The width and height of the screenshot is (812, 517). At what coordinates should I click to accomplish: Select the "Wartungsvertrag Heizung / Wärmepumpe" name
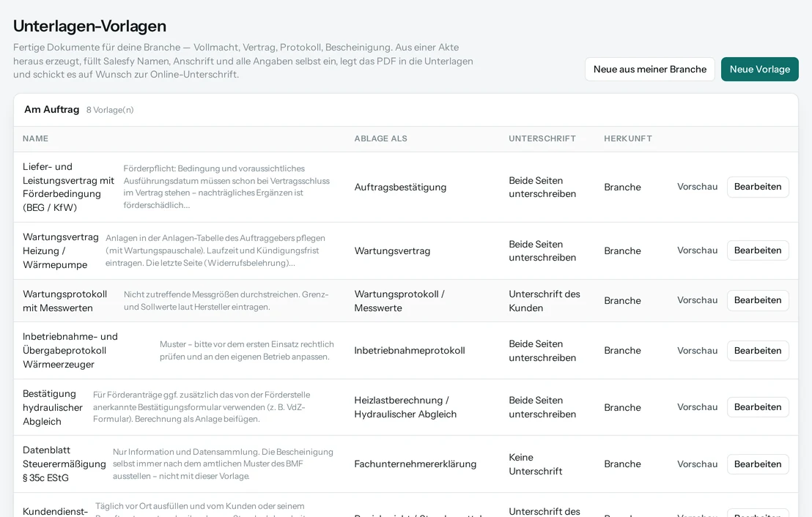61,251
